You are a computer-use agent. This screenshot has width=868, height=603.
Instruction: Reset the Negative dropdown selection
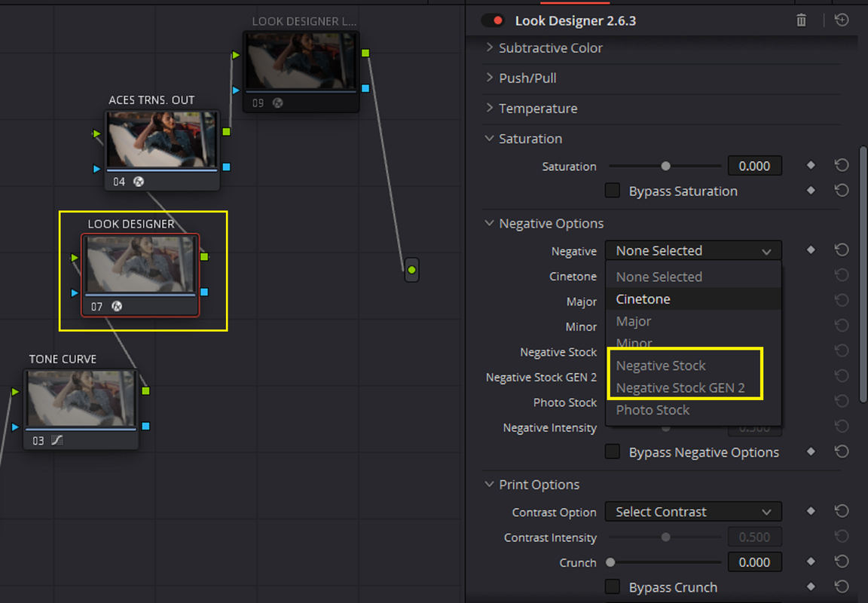(x=842, y=249)
